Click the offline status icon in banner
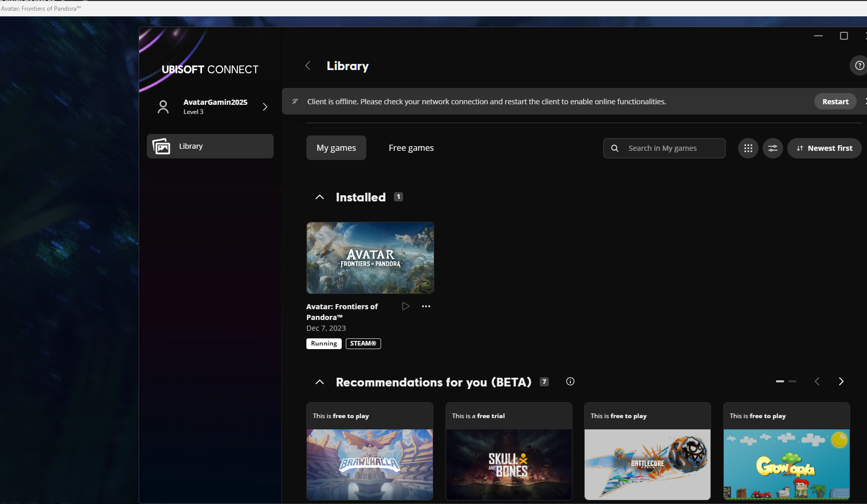This screenshot has width=867, height=504. (x=295, y=101)
